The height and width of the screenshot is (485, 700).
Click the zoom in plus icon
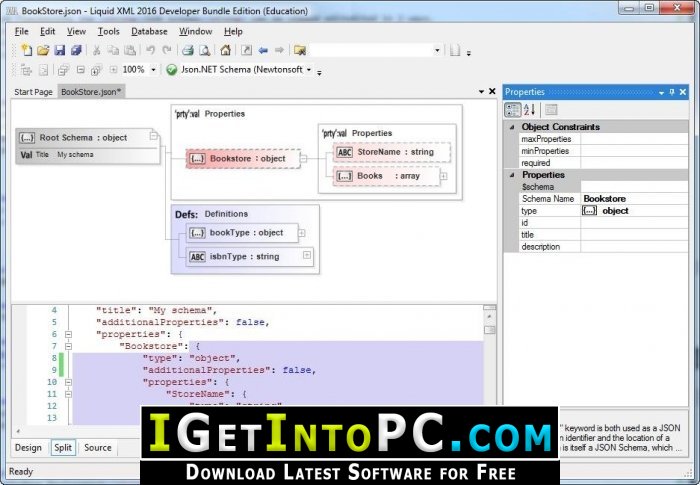[x=113, y=70]
